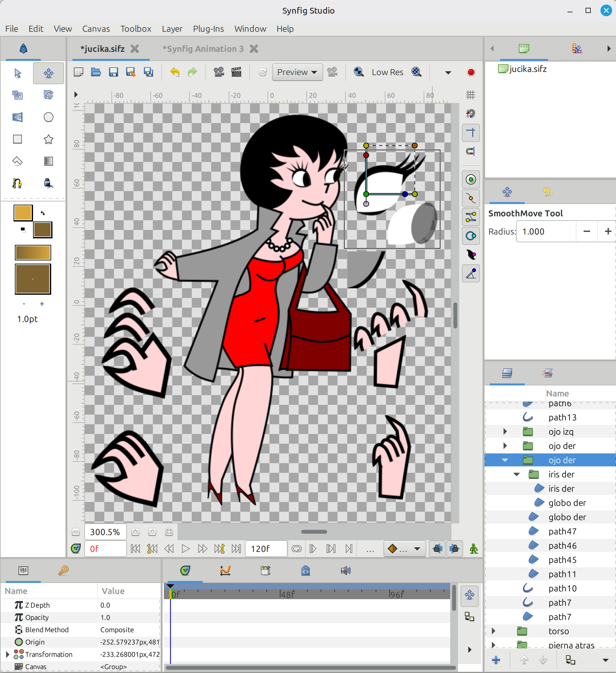Choose the Gradient tool
This screenshot has width=616, height=673.
click(48, 161)
